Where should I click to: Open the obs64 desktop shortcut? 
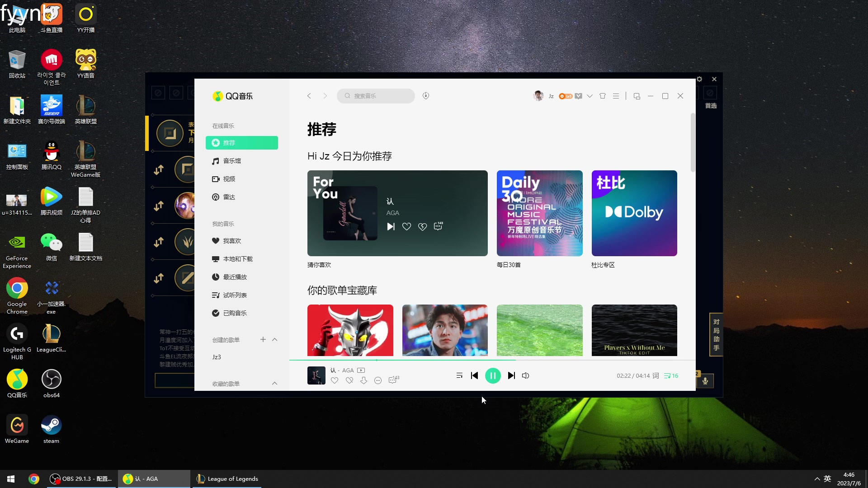coord(51,384)
